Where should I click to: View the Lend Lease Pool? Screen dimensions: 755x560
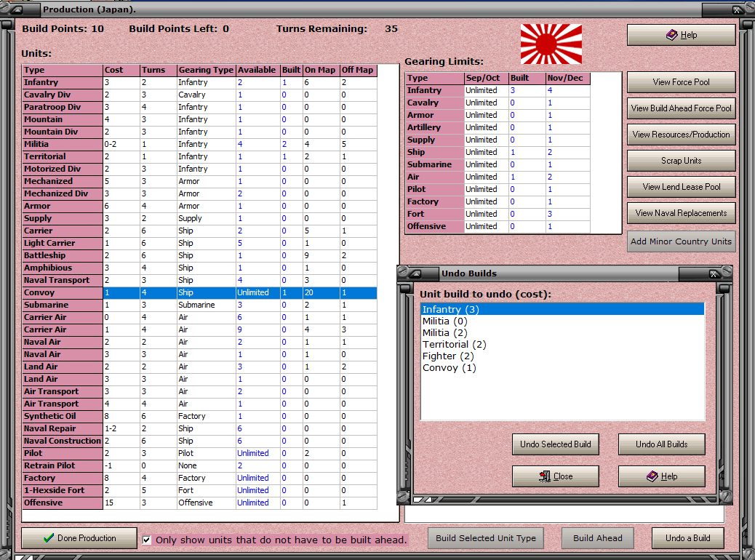click(681, 187)
